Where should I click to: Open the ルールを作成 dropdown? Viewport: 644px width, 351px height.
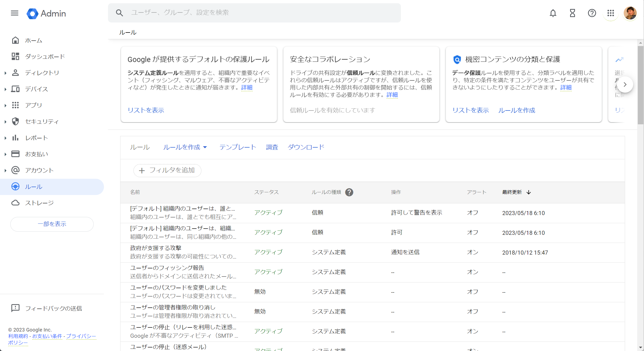185,147
